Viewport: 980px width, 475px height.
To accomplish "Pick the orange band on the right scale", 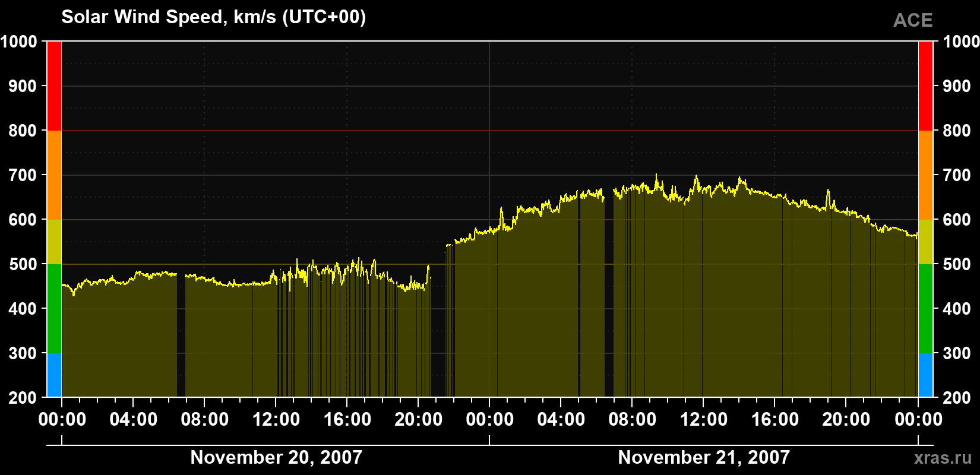I will pos(926,175).
